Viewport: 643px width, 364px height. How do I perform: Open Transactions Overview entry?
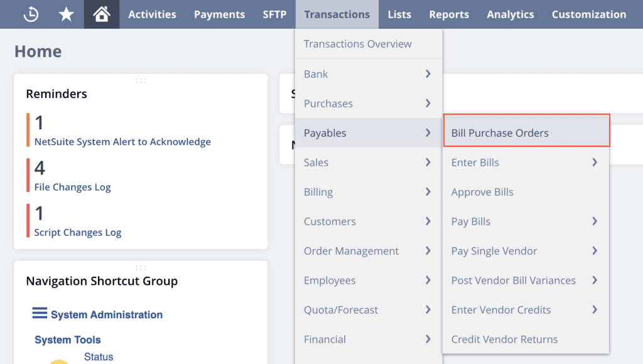[x=357, y=44]
